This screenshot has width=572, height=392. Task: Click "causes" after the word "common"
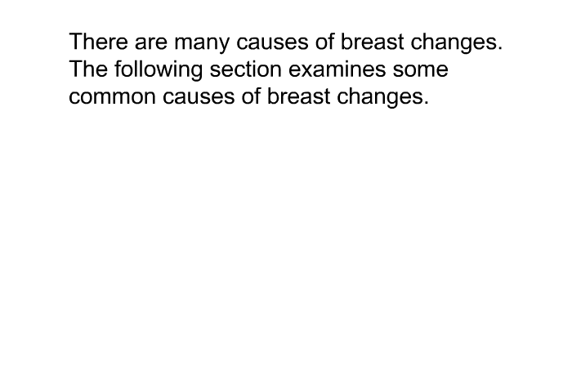pos(199,98)
